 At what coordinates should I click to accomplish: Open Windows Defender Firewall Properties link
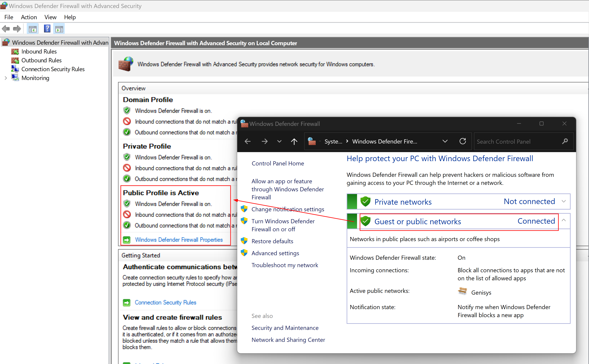tap(179, 240)
